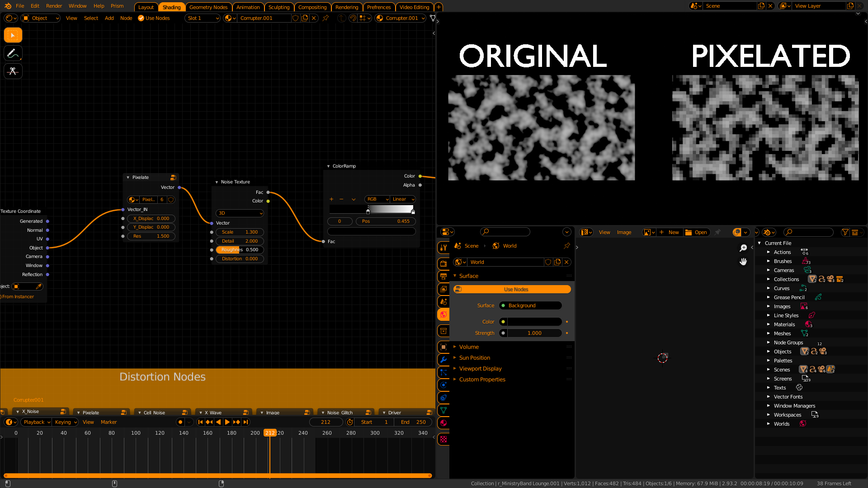The width and height of the screenshot is (868, 488).
Task: Click the current frame field showing 212
Action: [325, 422]
